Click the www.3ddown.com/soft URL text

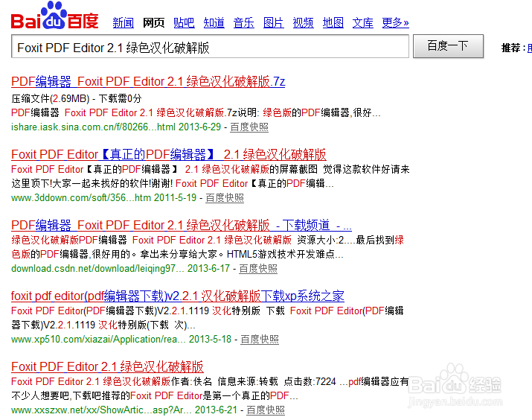click(81, 197)
